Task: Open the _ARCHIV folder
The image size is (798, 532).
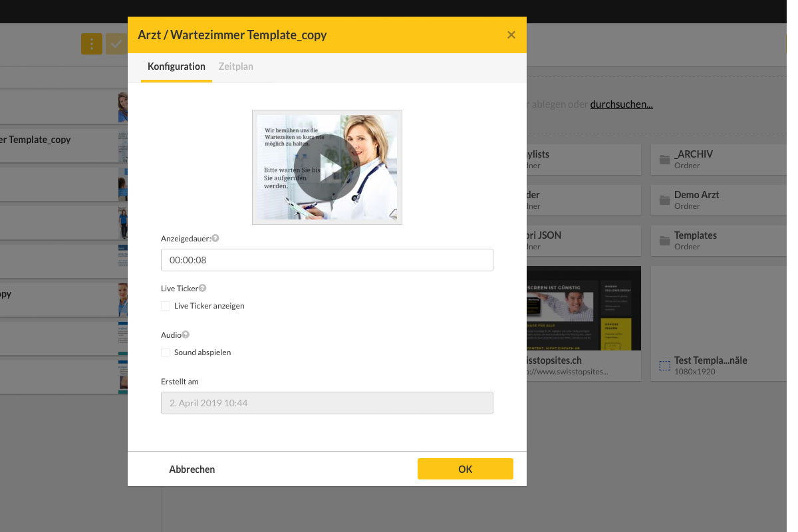Action: pos(718,160)
